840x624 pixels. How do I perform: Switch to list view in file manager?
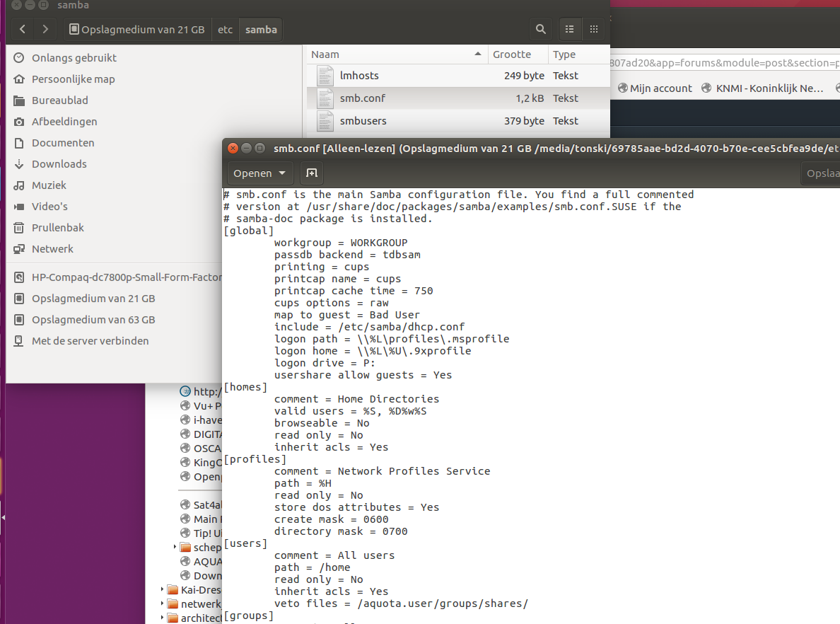click(x=569, y=29)
